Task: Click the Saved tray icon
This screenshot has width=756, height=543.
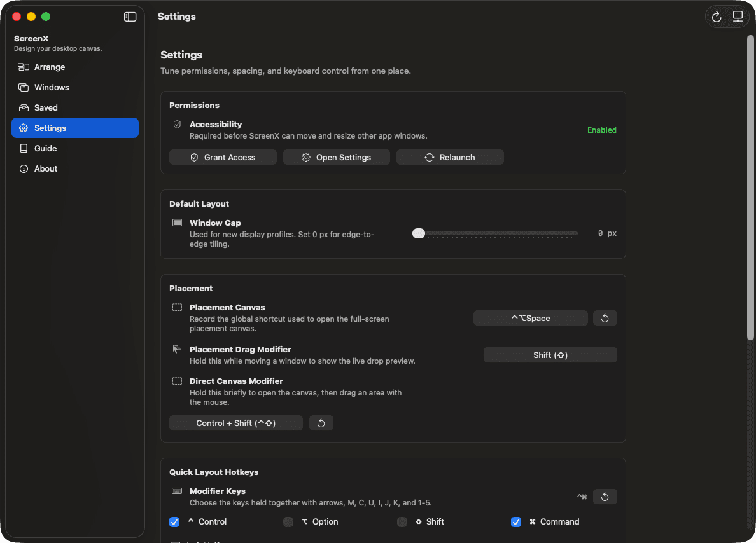Action: coord(24,107)
